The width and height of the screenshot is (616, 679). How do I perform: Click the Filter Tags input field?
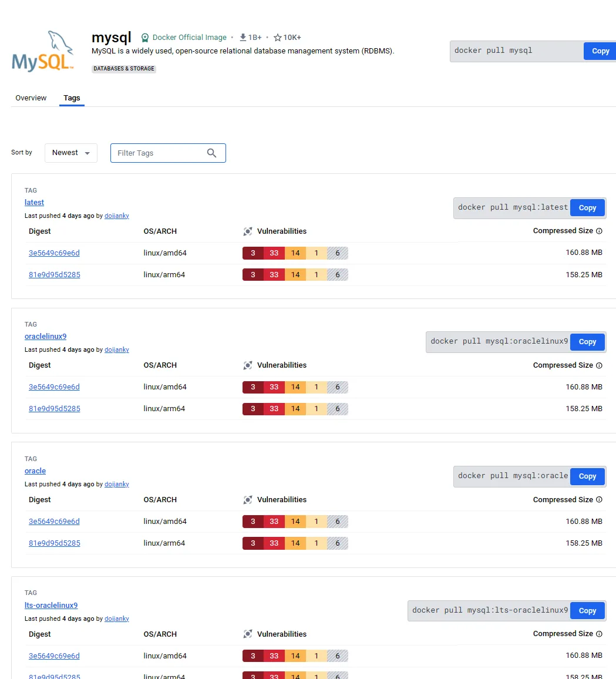coord(168,153)
